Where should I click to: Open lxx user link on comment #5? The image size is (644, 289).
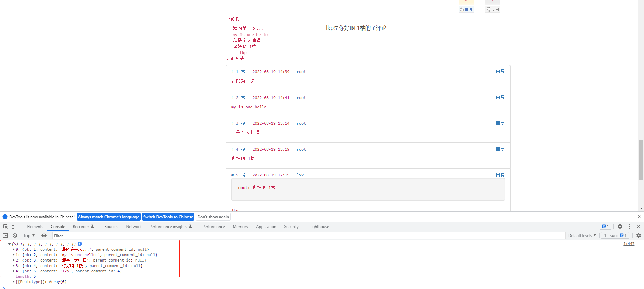pos(300,175)
